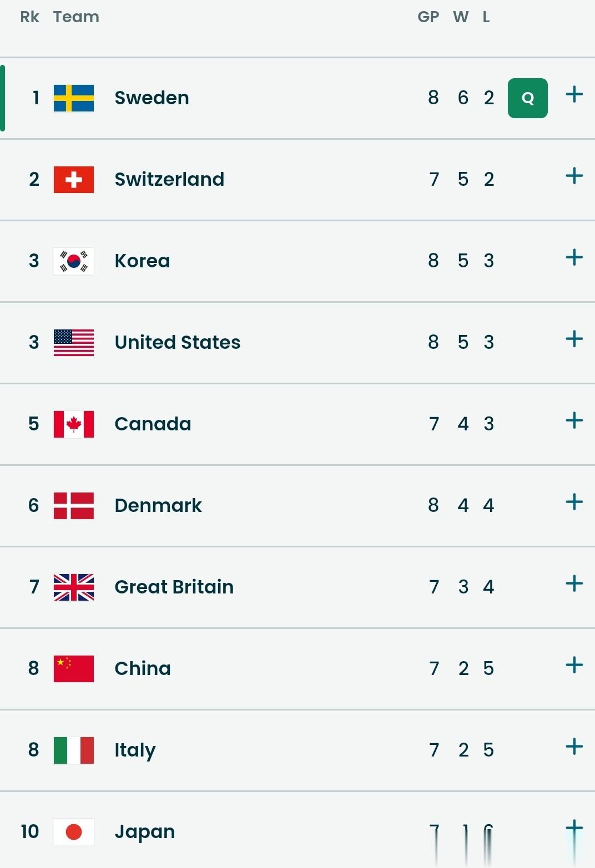Image resolution: width=595 pixels, height=868 pixels.
Task: Expand Italy's row details
Action: 574,747
